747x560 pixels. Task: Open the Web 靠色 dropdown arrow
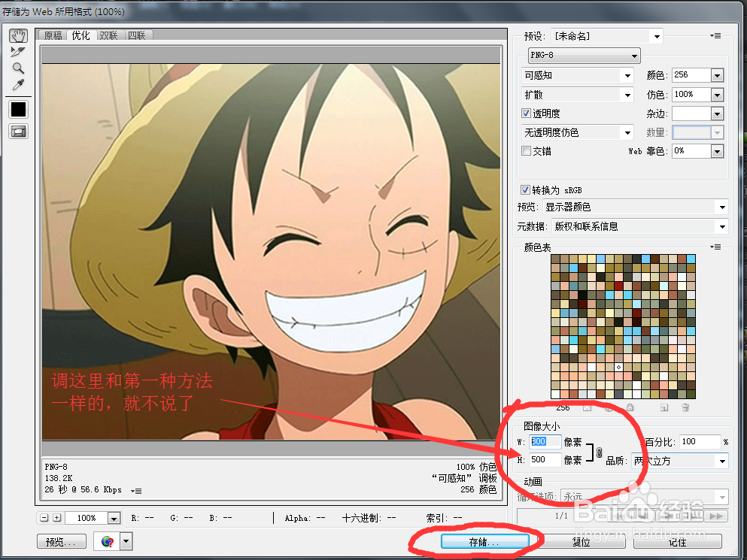pyautogui.click(x=717, y=151)
